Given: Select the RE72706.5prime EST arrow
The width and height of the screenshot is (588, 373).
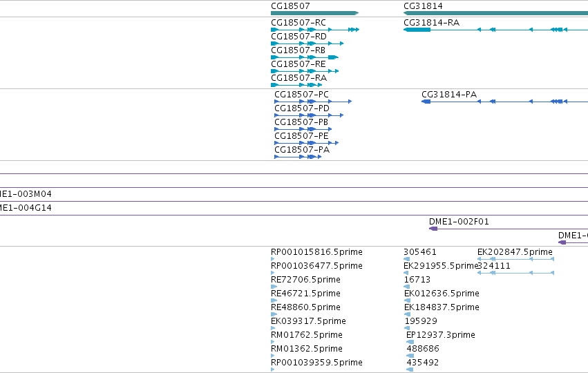Looking at the screenshot, I should point(274,287).
